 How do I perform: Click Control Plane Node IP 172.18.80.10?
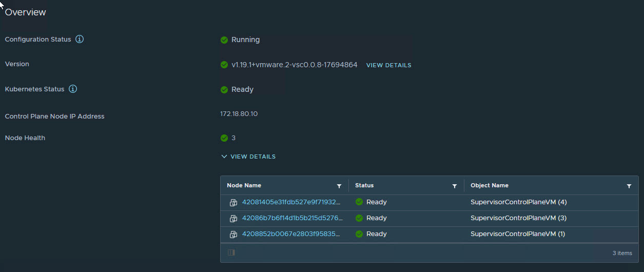(x=239, y=113)
